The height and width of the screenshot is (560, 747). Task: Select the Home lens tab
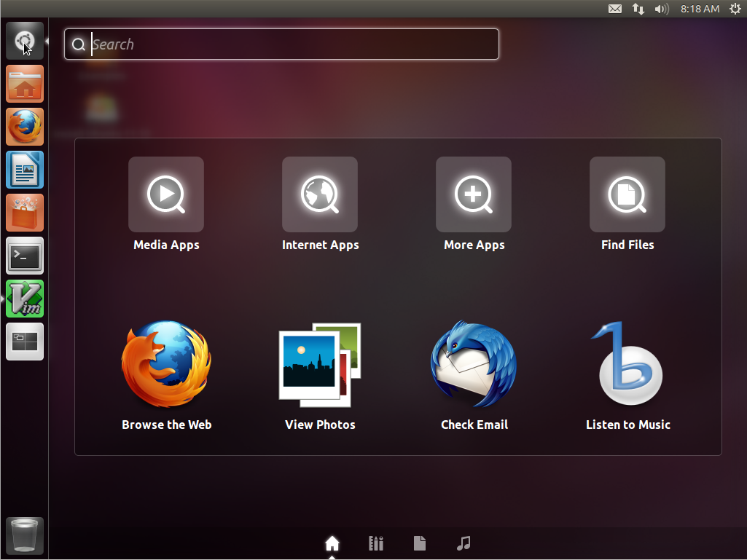pos(332,543)
